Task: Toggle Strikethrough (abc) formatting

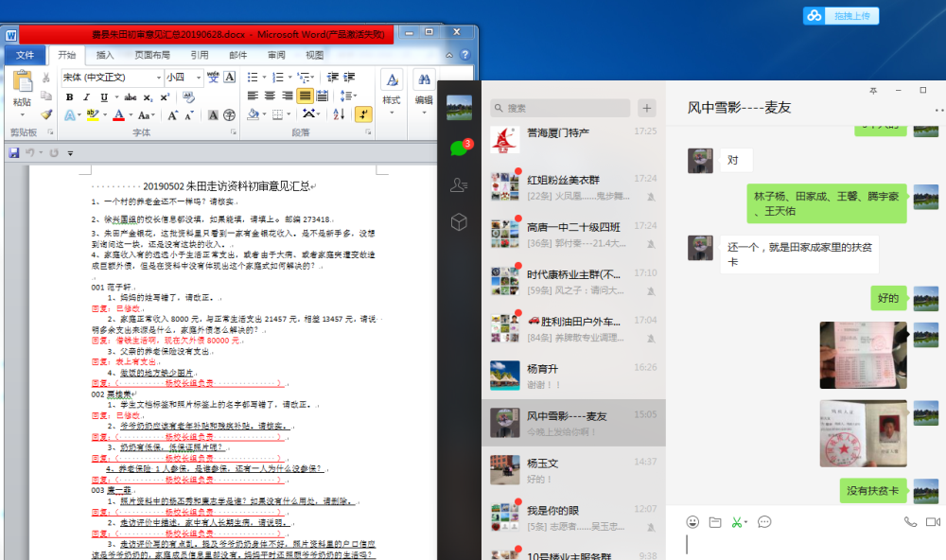Action: [130, 97]
